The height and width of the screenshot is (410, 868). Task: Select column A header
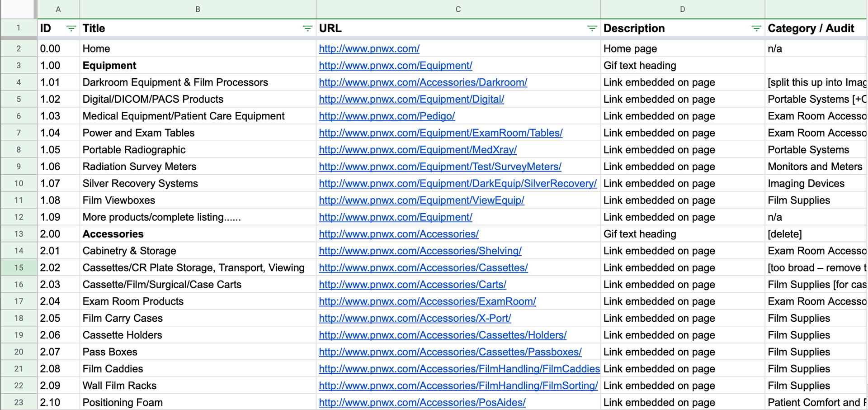pyautogui.click(x=58, y=9)
